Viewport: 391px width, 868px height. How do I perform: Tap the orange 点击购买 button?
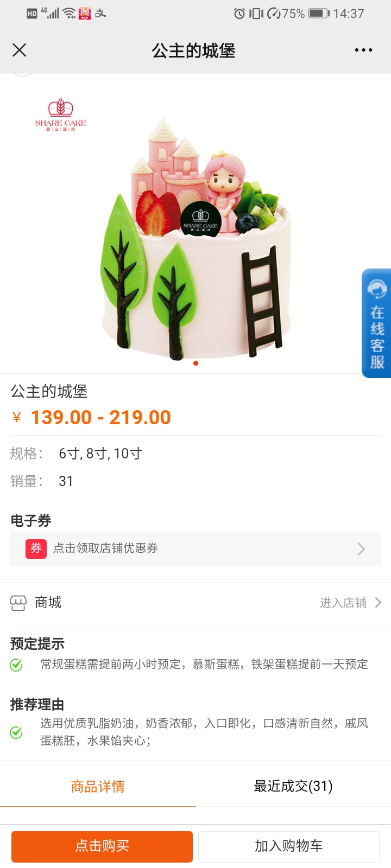tap(102, 846)
